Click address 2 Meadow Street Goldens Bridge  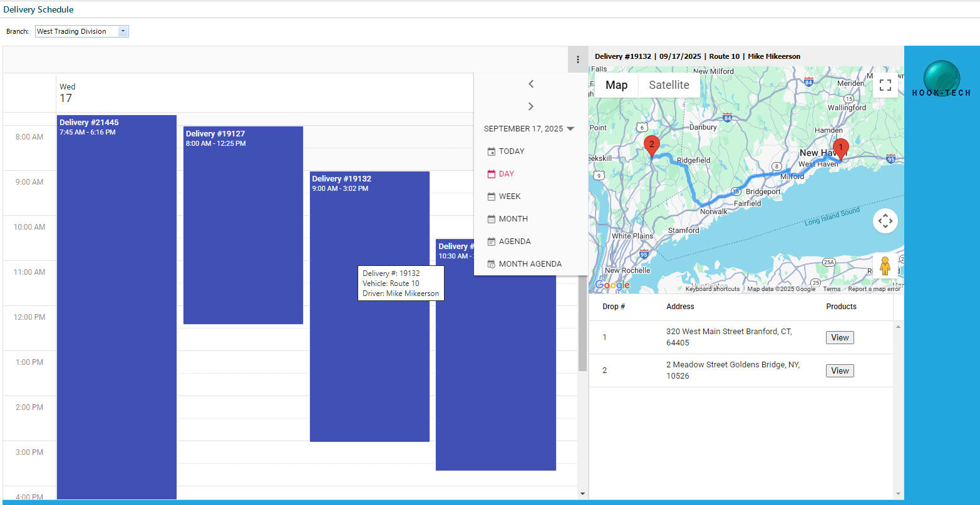732,370
